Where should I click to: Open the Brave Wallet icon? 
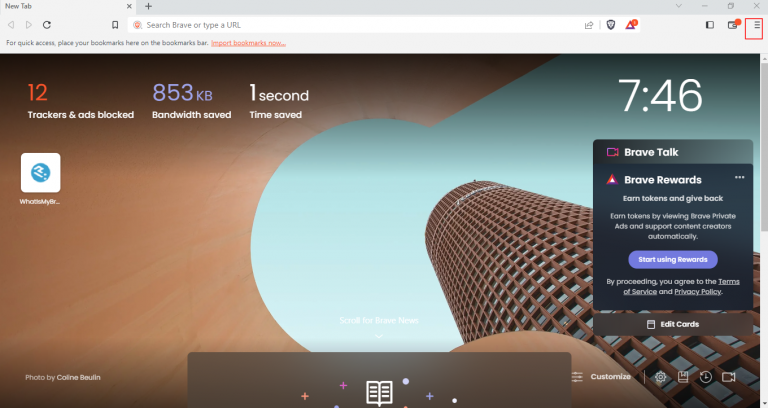click(x=732, y=24)
